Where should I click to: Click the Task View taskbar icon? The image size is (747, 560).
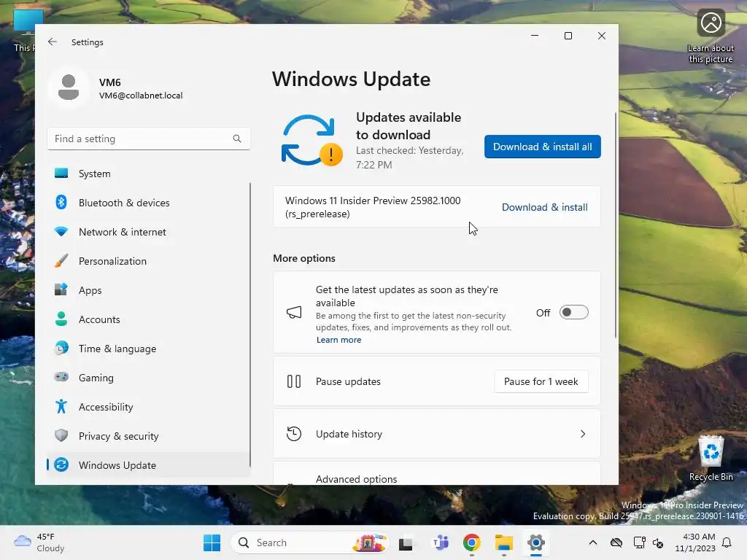[406, 542]
